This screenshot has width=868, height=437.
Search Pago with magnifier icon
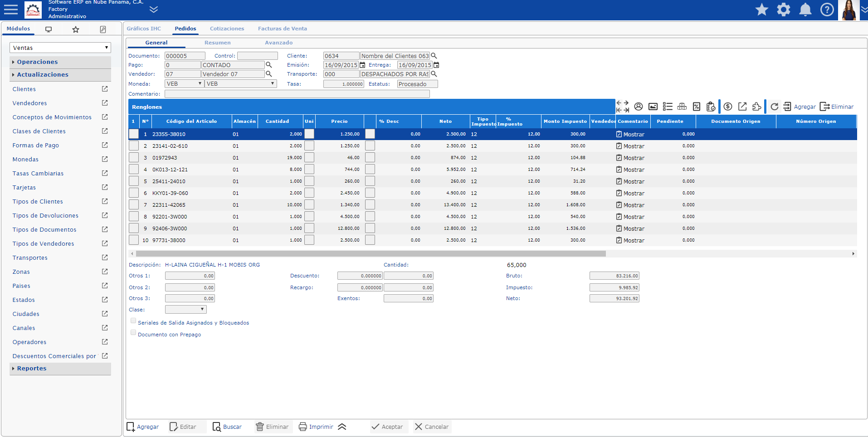pyautogui.click(x=269, y=65)
